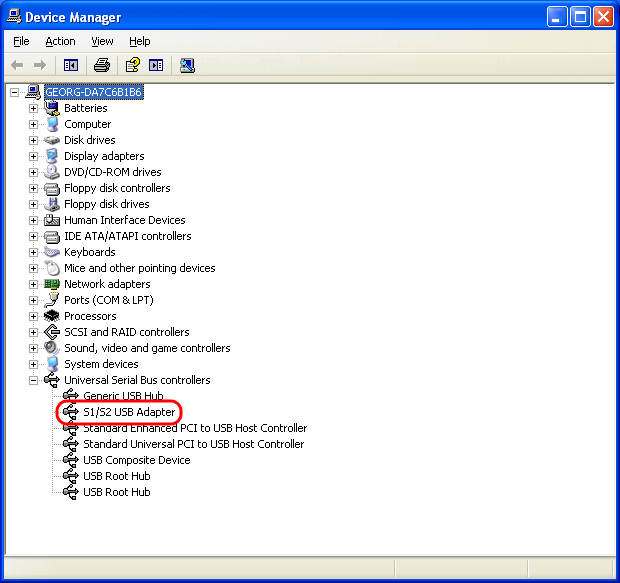Select the S1/S2 USB Adapter entry
Image resolution: width=620 pixels, height=583 pixels.
(x=129, y=412)
